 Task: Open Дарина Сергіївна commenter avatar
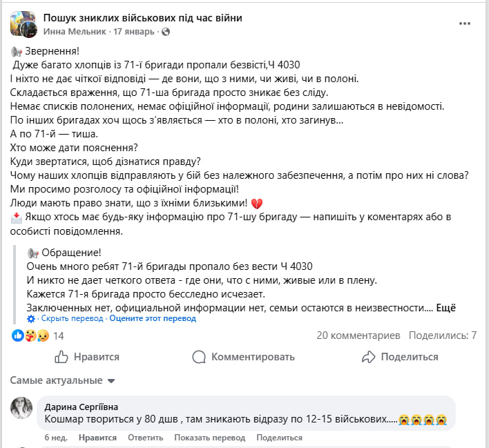click(21, 408)
